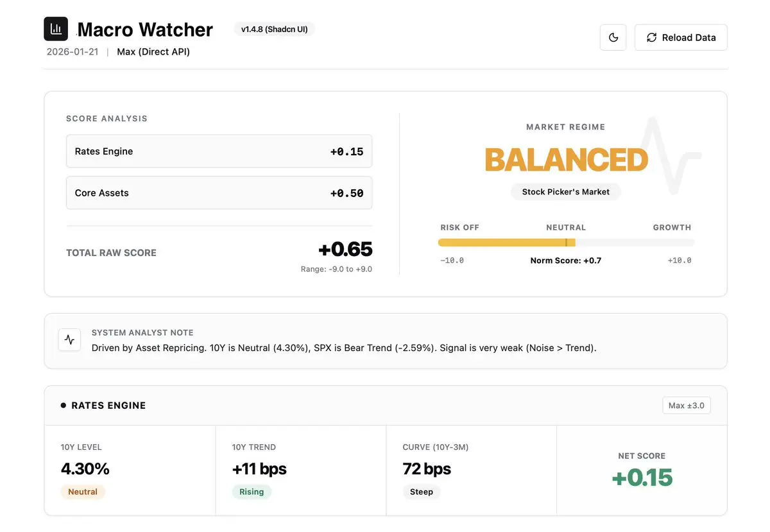
Task: Click the Rising tag under 10Y Trend
Action: 252,492
